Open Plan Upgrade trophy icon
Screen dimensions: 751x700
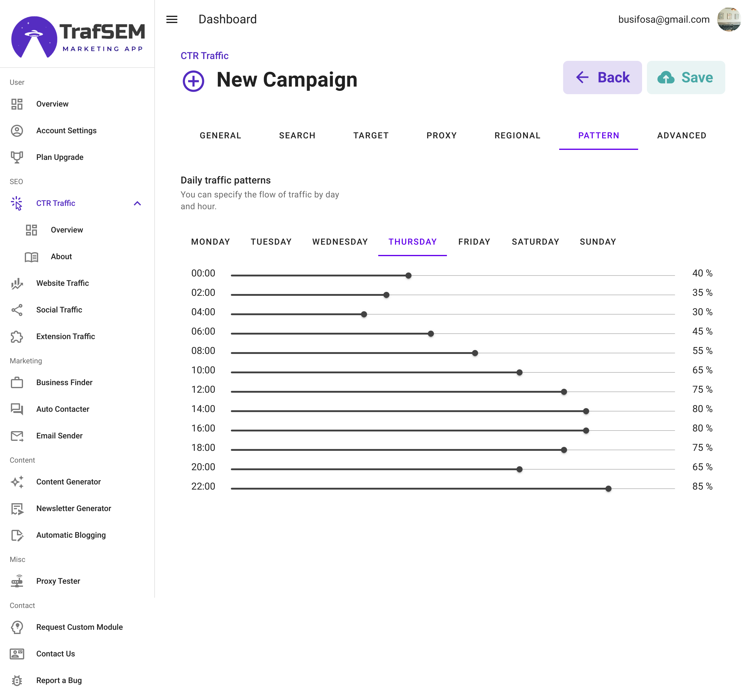coord(17,157)
